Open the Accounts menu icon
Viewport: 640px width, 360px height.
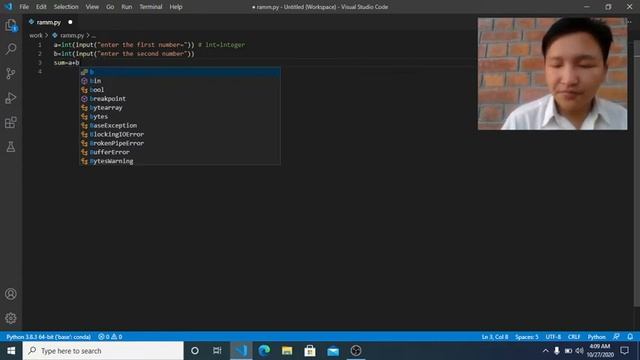[11, 294]
